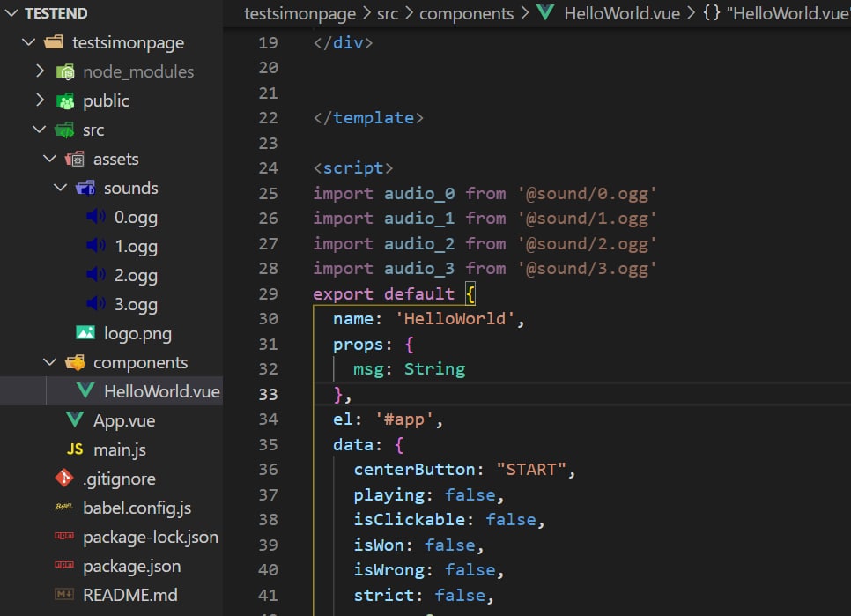
Task: Open 3.ogg in the explorer
Action: click(136, 304)
